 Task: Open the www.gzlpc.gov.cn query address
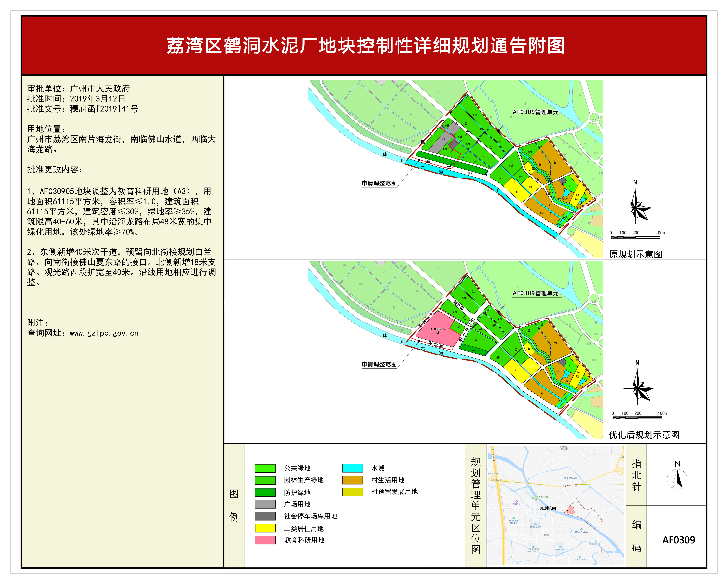104,333
